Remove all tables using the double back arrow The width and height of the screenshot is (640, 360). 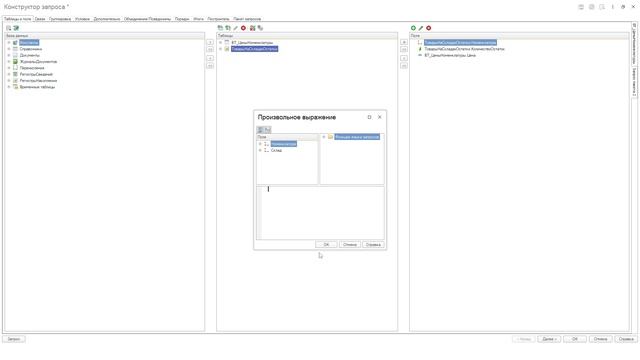(210, 65)
